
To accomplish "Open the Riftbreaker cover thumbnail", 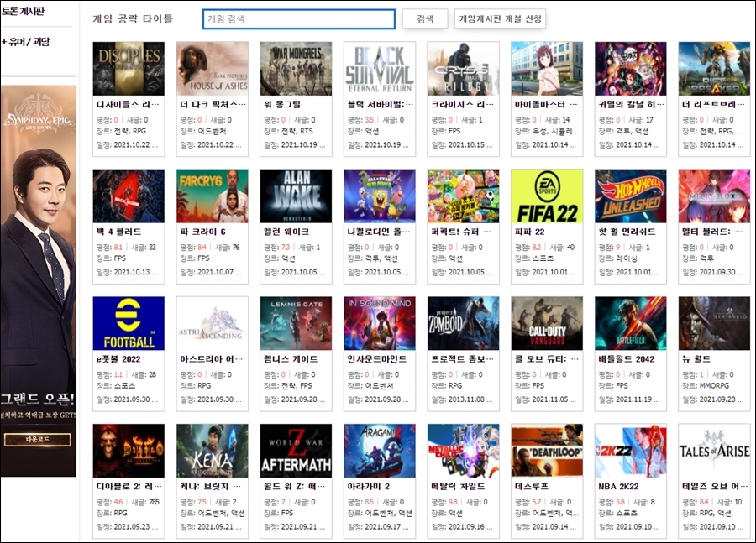I will [714, 69].
